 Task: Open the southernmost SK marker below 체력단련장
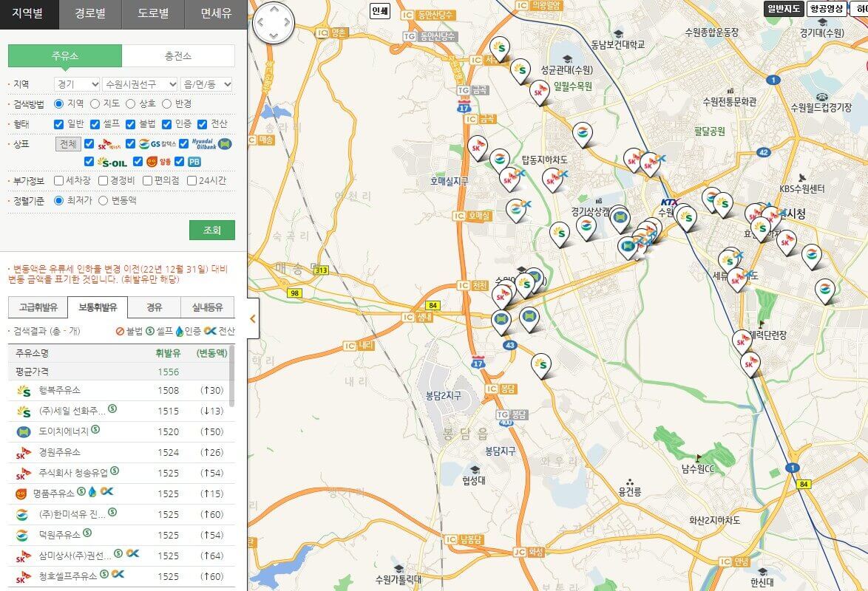pyautogui.click(x=750, y=364)
